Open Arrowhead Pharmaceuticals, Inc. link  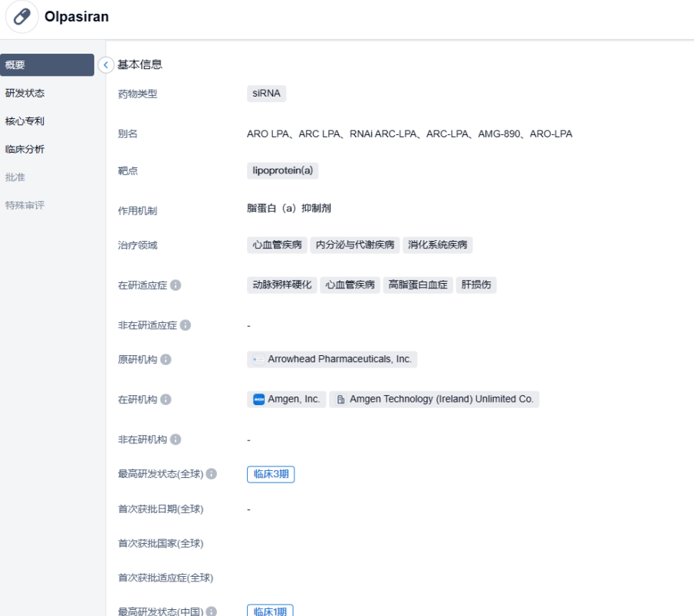[339, 359]
